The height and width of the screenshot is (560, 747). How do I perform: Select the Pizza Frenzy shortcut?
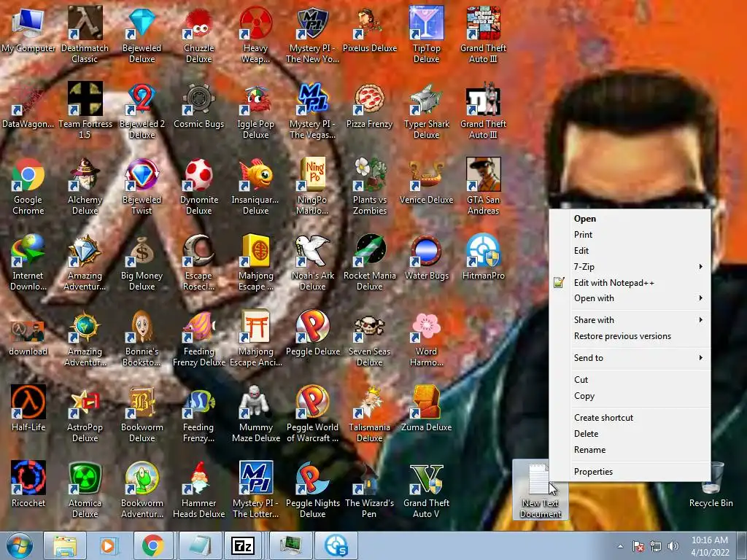370,106
